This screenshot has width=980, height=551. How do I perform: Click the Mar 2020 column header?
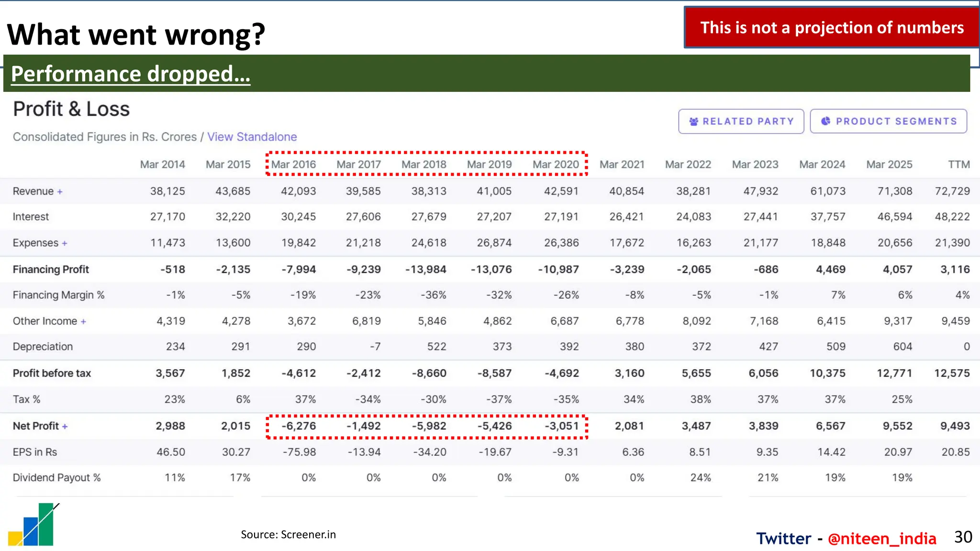tap(556, 165)
